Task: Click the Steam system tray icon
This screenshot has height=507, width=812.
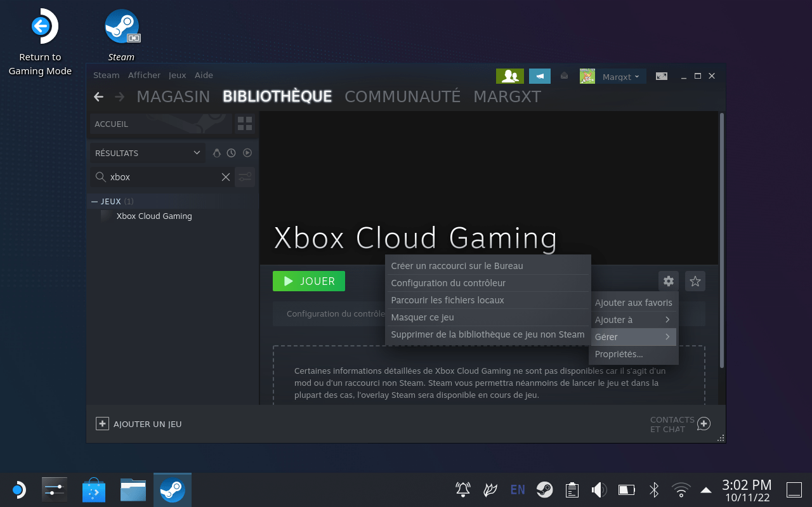Action: click(544, 490)
